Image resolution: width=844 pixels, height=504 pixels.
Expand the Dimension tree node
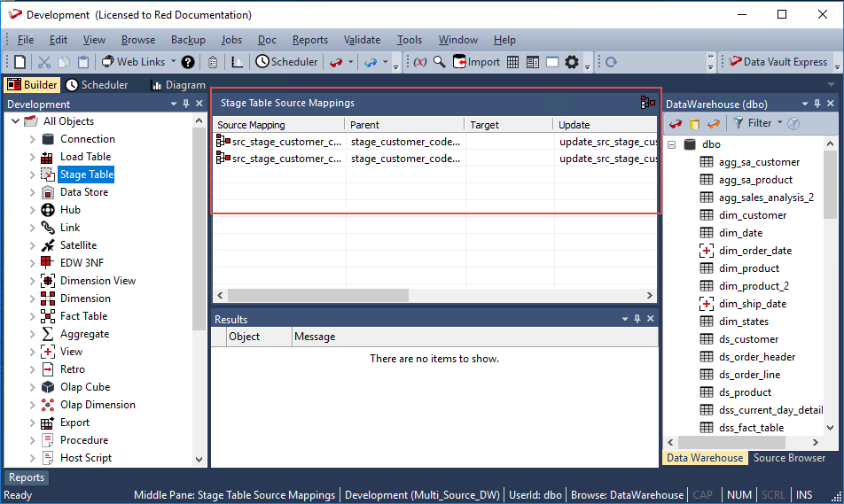click(x=33, y=299)
